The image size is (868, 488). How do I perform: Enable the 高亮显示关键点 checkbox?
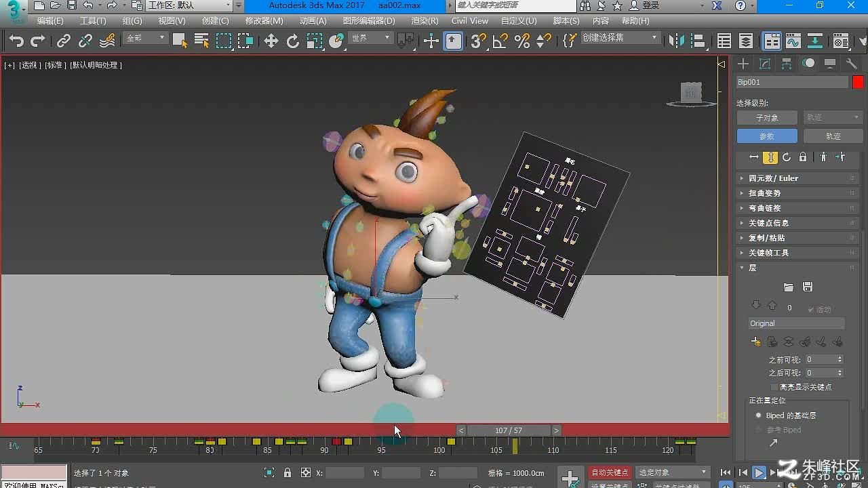coord(774,387)
